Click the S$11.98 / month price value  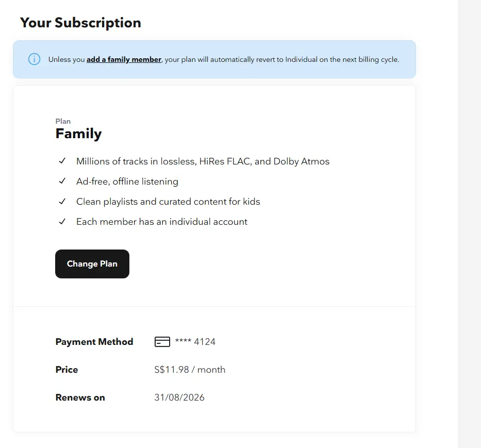pos(190,370)
